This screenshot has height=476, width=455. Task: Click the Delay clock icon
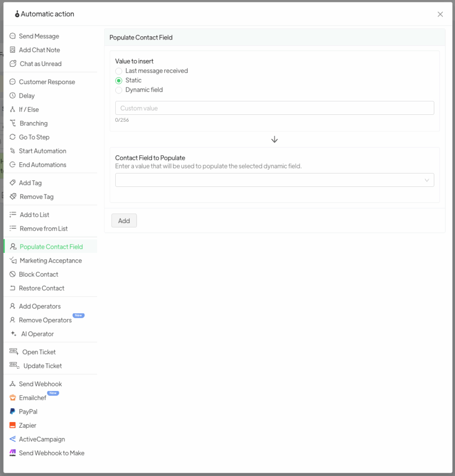click(x=13, y=96)
